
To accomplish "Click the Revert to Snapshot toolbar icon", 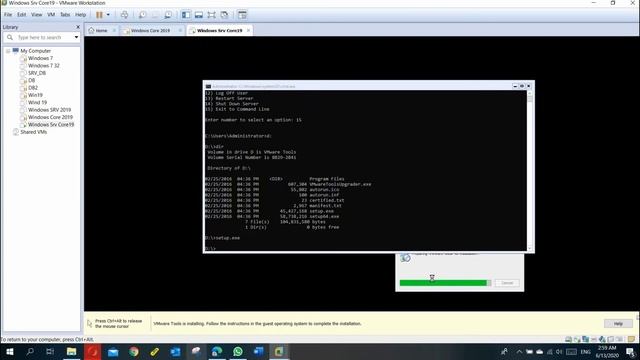I will (x=155, y=15).
